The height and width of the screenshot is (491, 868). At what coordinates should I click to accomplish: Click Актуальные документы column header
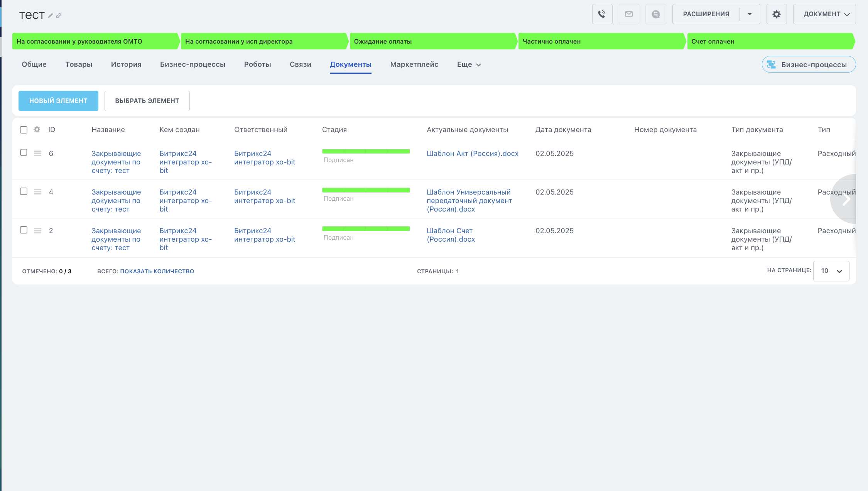tap(467, 130)
